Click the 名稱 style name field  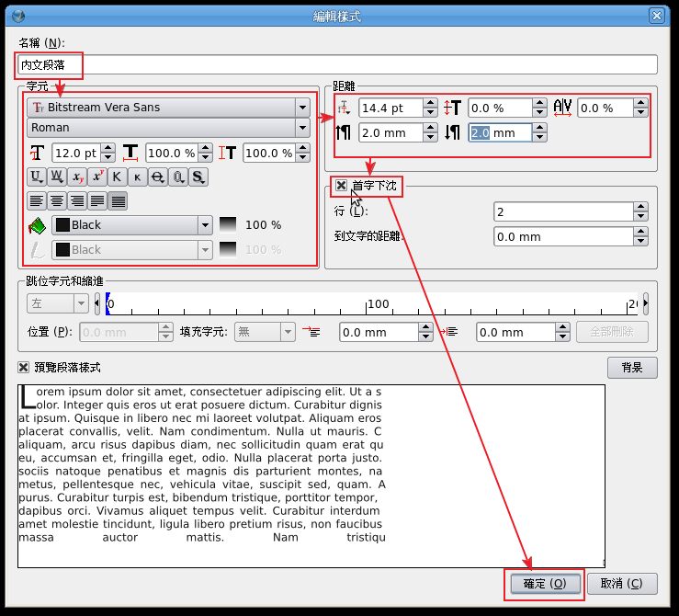pos(368,64)
